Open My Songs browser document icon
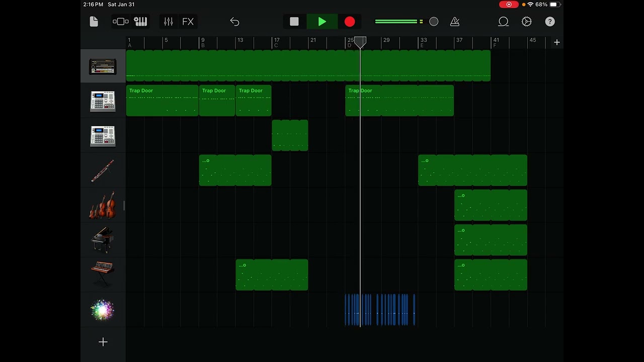644x362 pixels. tap(94, 22)
